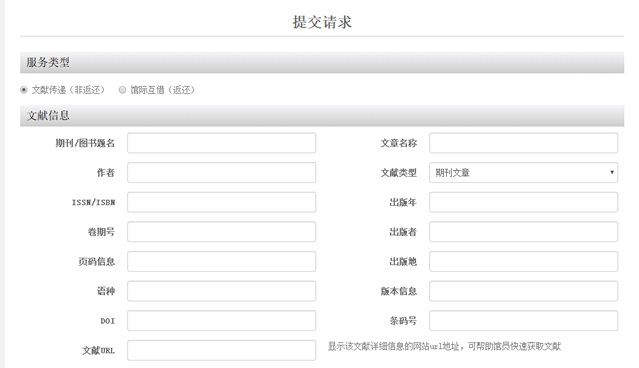
Task: Focus the 条码号 text box
Action: (x=523, y=320)
